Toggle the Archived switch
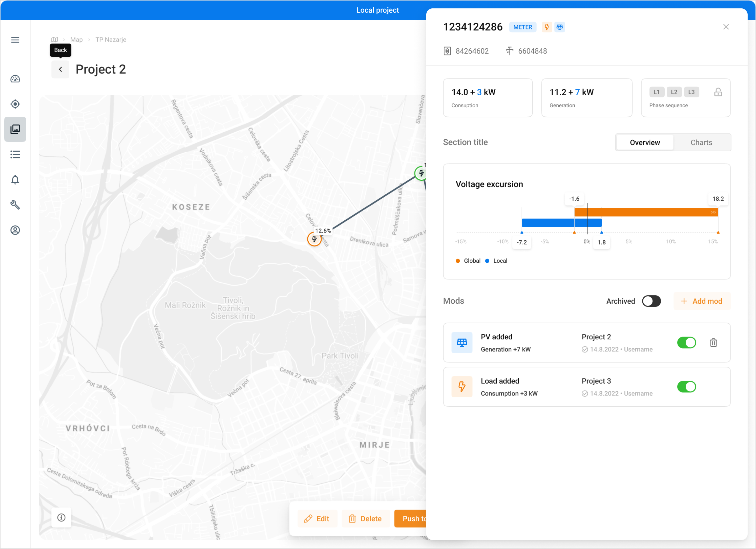The width and height of the screenshot is (756, 549). coord(651,301)
